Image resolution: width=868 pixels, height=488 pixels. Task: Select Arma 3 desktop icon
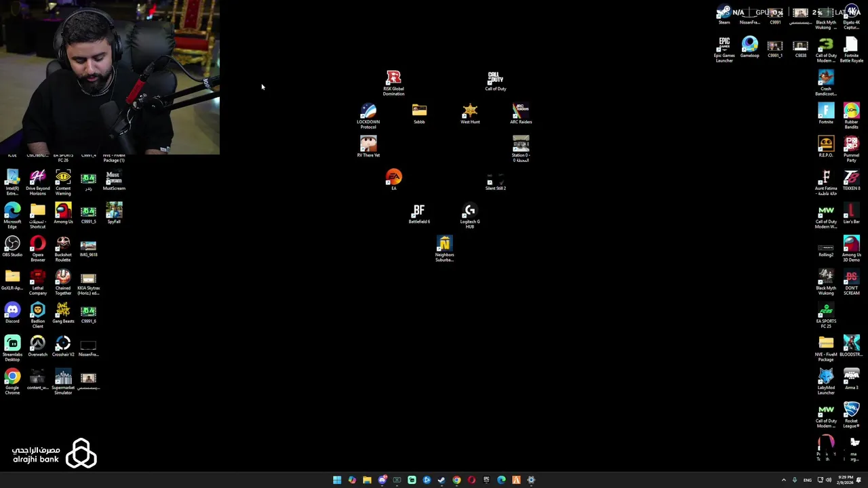(851, 379)
